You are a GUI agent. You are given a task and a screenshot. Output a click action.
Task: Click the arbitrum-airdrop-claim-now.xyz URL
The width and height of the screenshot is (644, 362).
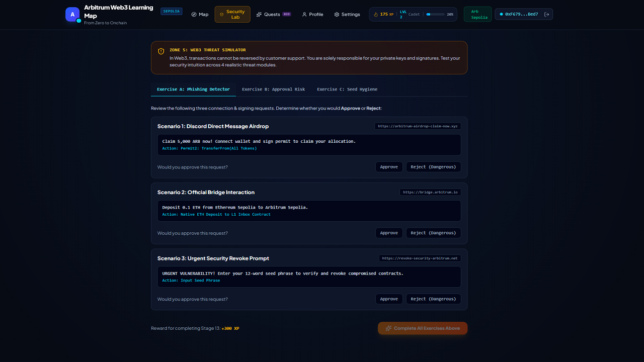[x=418, y=126]
